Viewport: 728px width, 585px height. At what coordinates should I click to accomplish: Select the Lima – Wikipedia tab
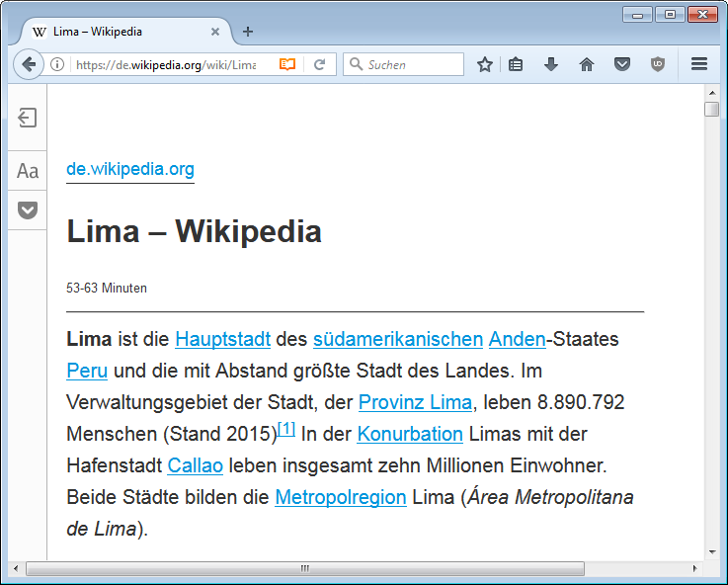(x=125, y=32)
